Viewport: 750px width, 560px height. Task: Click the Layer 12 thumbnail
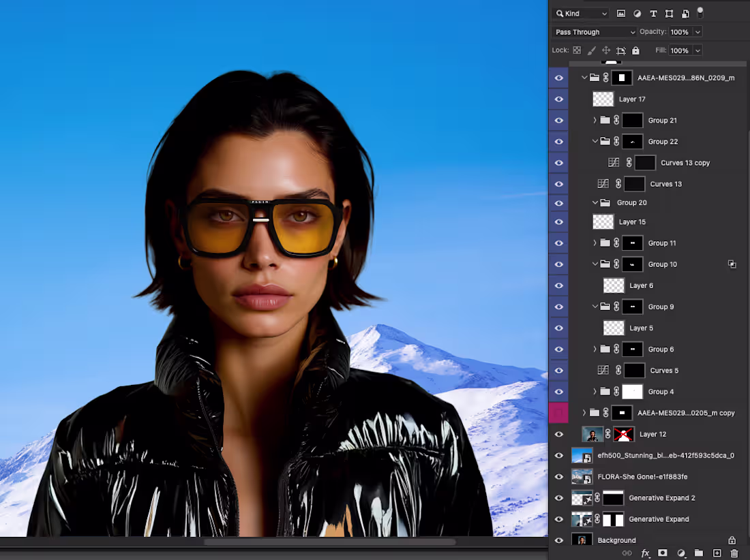592,434
